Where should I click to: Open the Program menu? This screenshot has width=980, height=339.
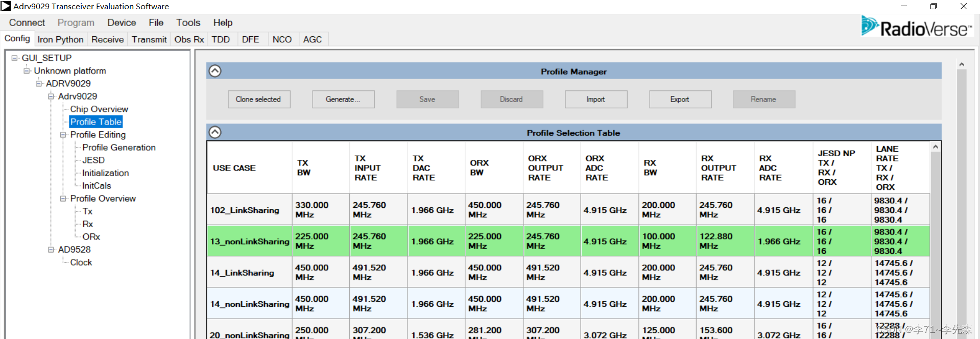(76, 22)
